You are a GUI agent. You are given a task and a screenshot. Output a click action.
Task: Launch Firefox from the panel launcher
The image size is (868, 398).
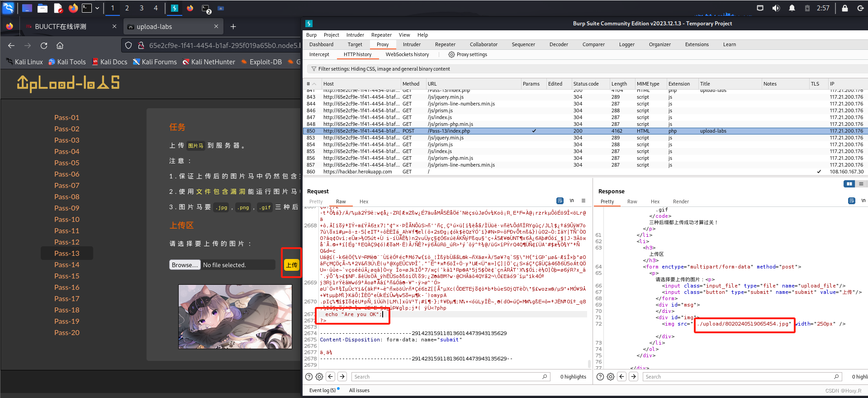click(73, 8)
